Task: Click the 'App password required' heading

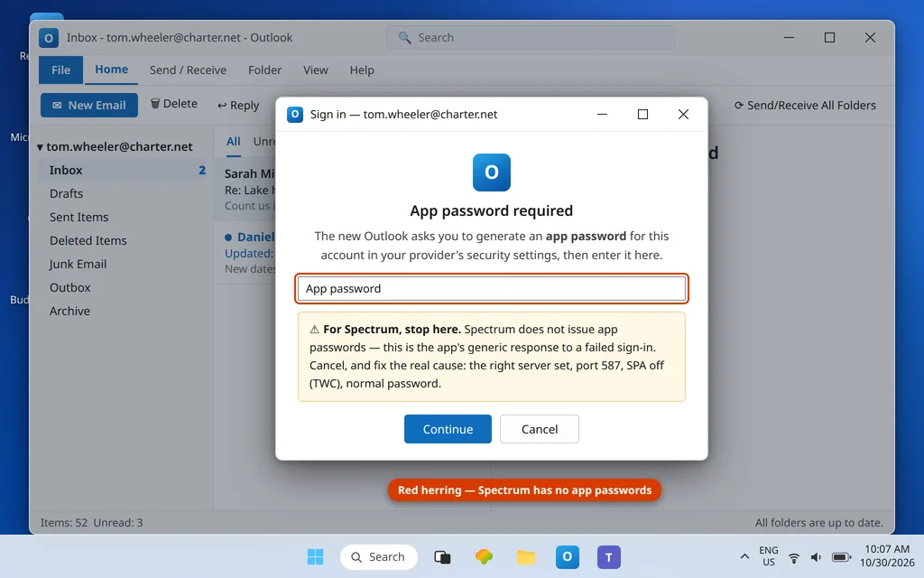Action: pyautogui.click(x=492, y=210)
